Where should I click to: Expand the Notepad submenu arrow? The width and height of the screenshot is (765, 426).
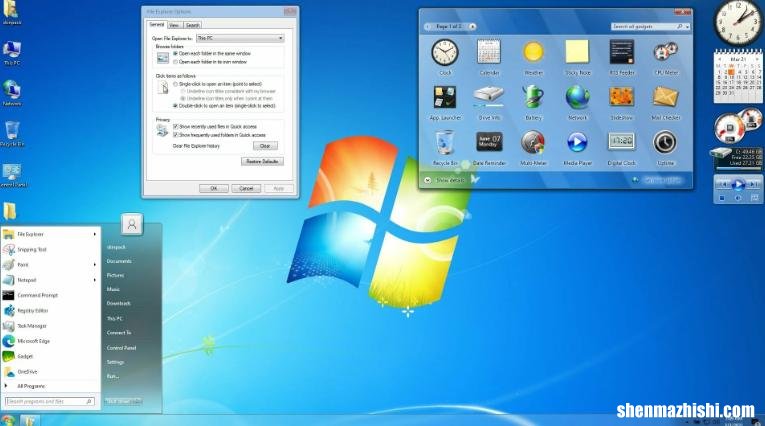95,280
